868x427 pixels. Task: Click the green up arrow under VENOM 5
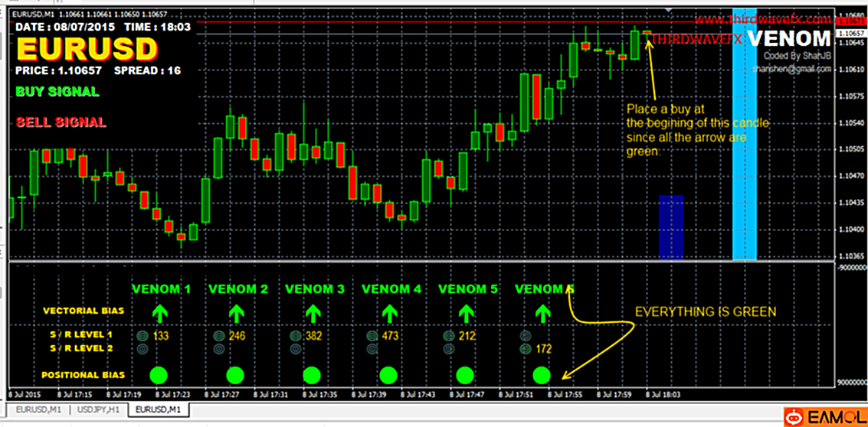coord(466,314)
